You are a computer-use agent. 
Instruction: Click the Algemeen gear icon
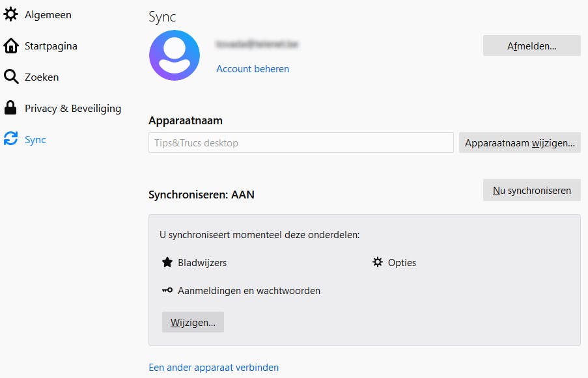[x=11, y=14]
